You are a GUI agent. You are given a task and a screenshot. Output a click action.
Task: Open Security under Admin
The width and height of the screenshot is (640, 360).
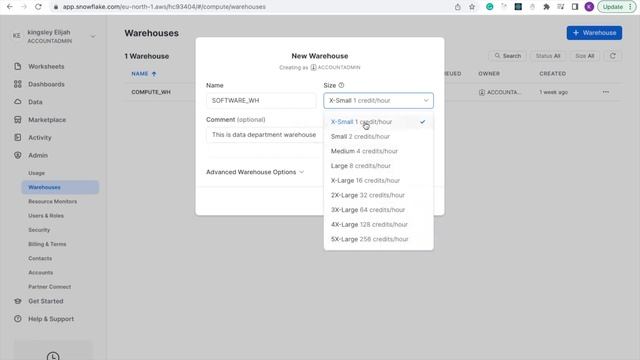39,230
